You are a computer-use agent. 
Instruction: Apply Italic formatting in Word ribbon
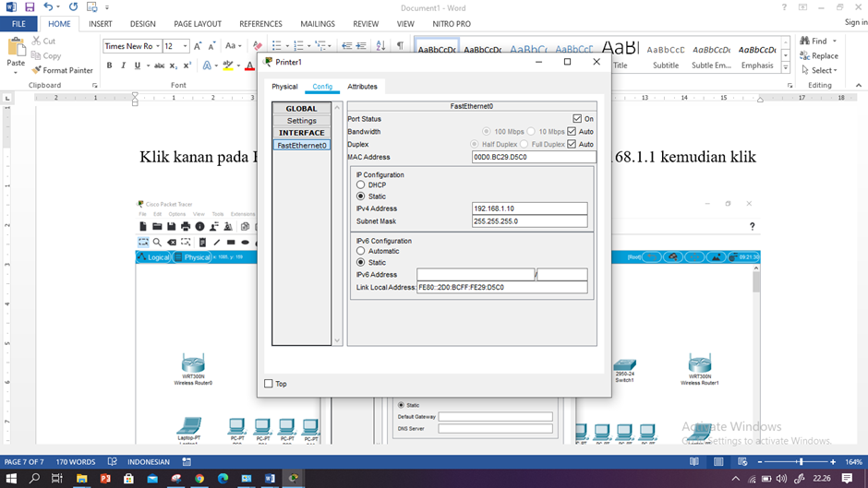point(123,65)
